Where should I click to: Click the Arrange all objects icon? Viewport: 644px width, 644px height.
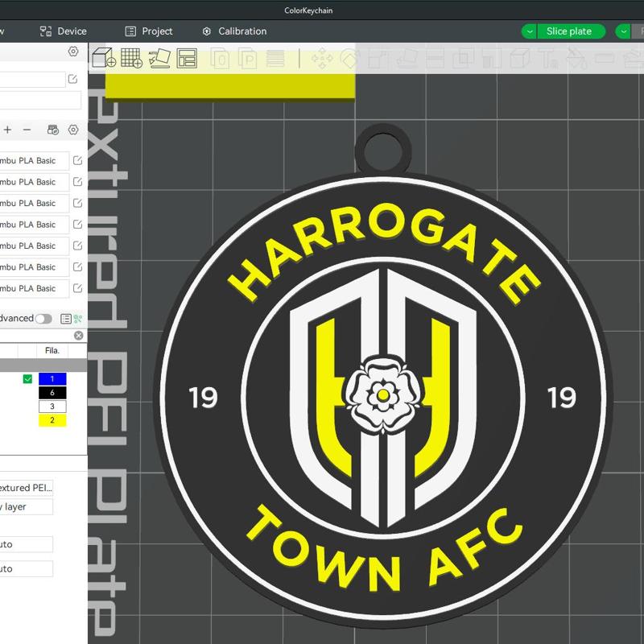(x=187, y=58)
